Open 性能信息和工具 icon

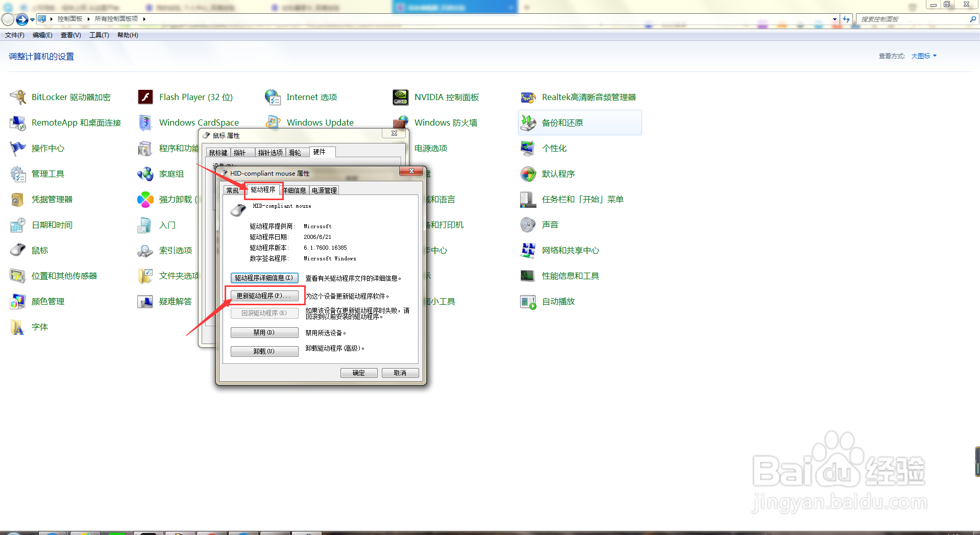(x=528, y=276)
